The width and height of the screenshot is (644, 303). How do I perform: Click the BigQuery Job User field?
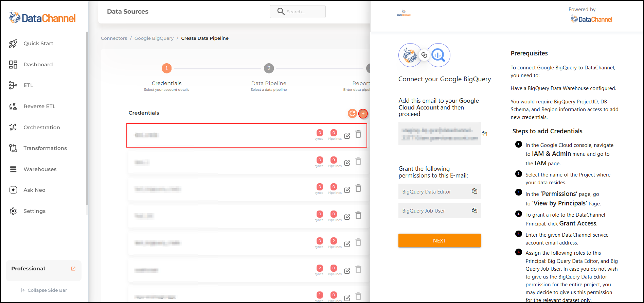pos(440,211)
